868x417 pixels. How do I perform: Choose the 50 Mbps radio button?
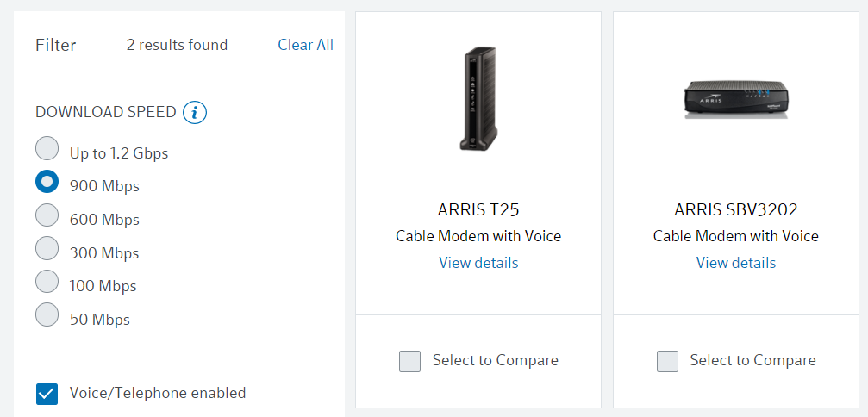(x=47, y=315)
